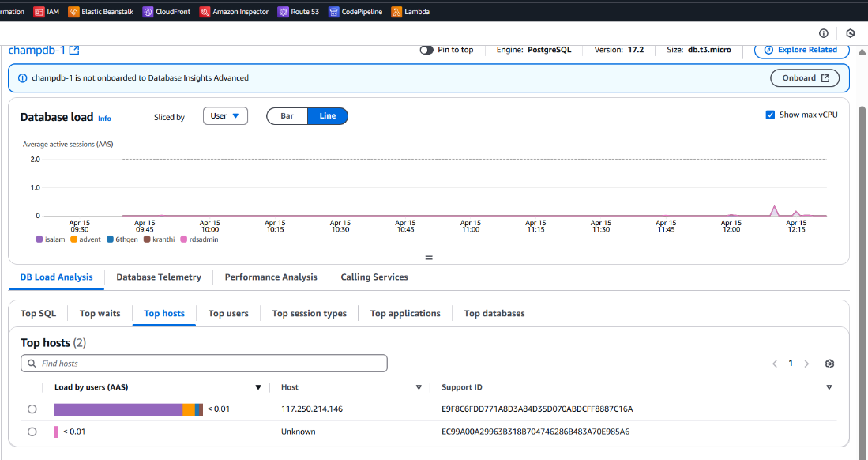Click the hexagon settings icon at top right
Viewport: 868px width, 460px height.
(x=851, y=33)
